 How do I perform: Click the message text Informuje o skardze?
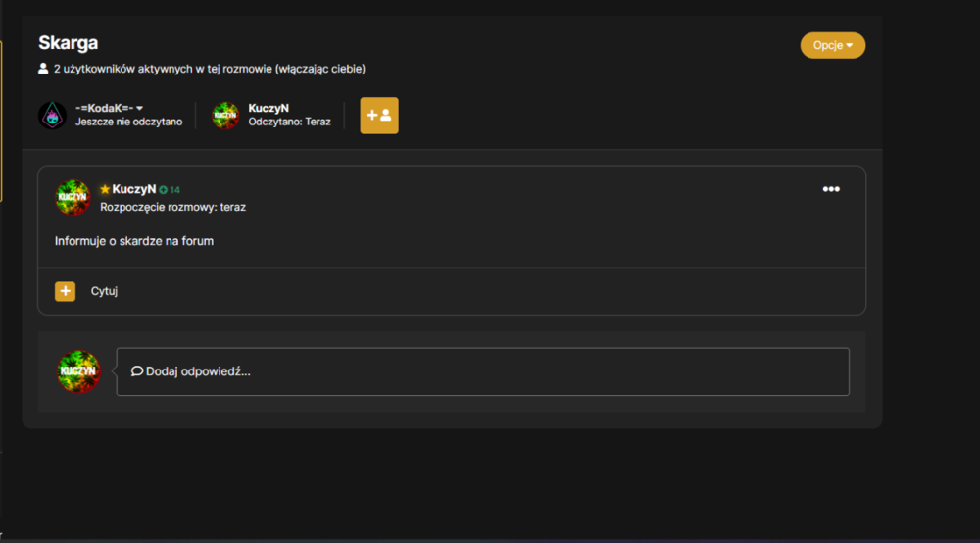(x=133, y=241)
